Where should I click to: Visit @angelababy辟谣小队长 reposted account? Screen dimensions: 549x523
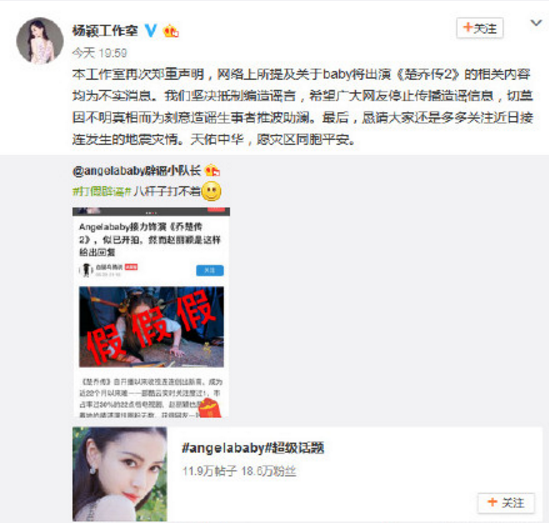[x=137, y=170]
